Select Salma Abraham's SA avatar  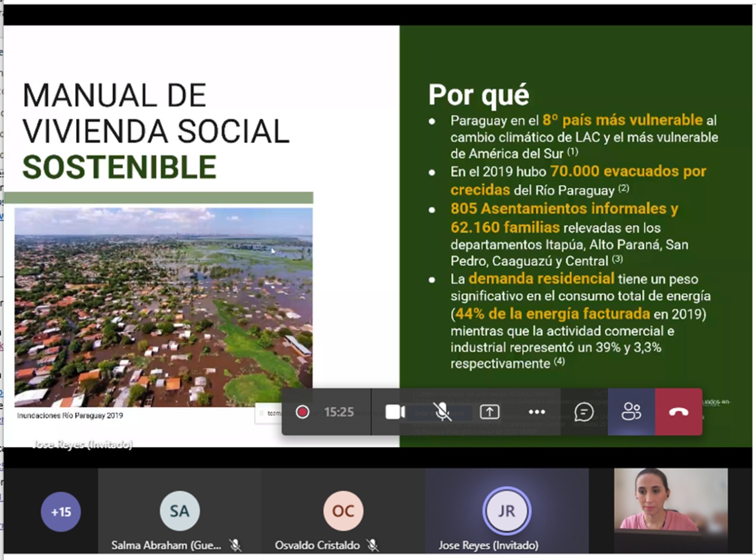[180, 511]
